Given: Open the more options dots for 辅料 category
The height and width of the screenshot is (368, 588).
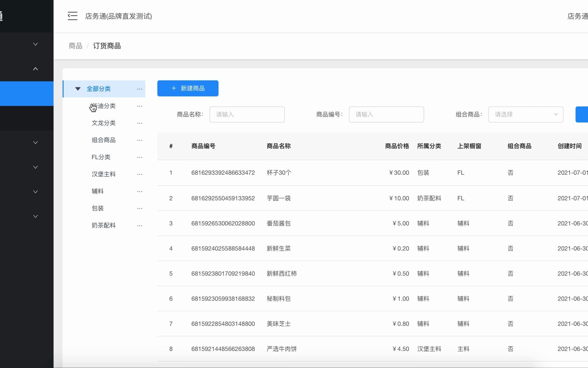Looking at the screenshot, I should click(140, 192).
